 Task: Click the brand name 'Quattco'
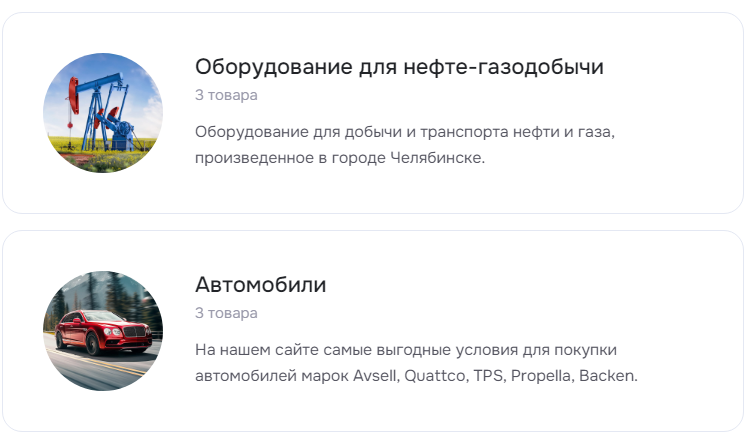point(436,375)
